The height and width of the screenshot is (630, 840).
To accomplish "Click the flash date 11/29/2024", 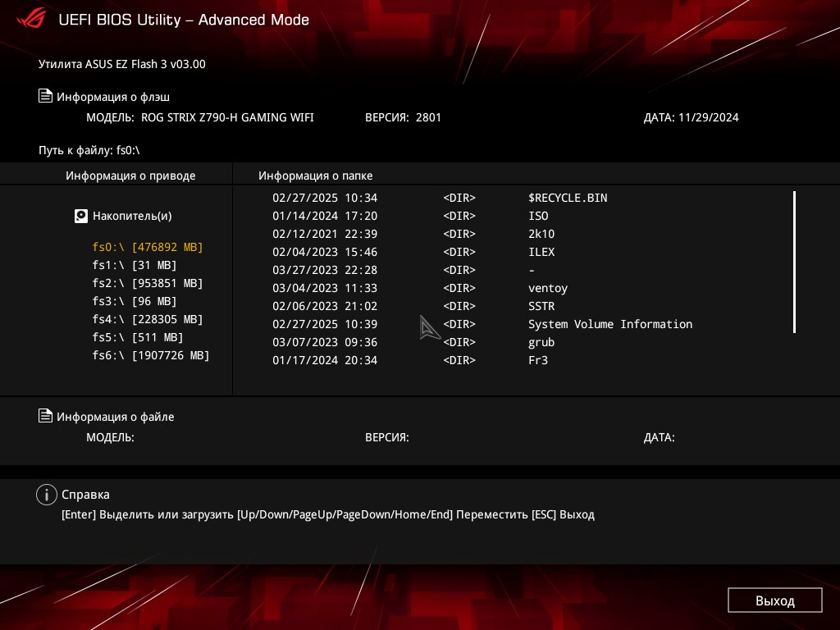I will 708,117.
